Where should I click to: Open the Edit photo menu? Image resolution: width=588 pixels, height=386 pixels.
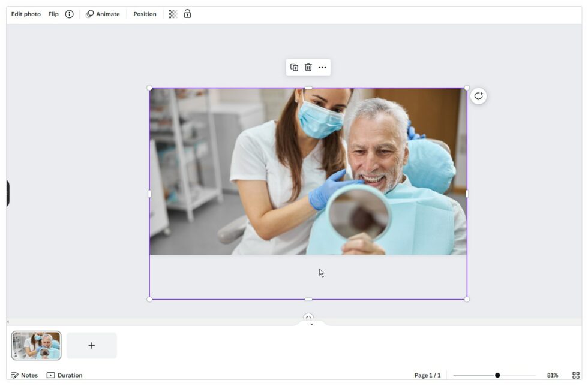25,14
